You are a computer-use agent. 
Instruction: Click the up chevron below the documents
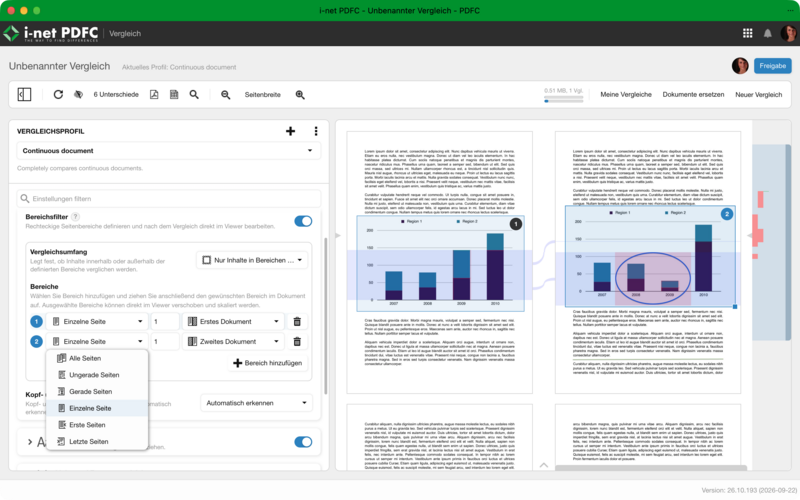pos(544,465)
